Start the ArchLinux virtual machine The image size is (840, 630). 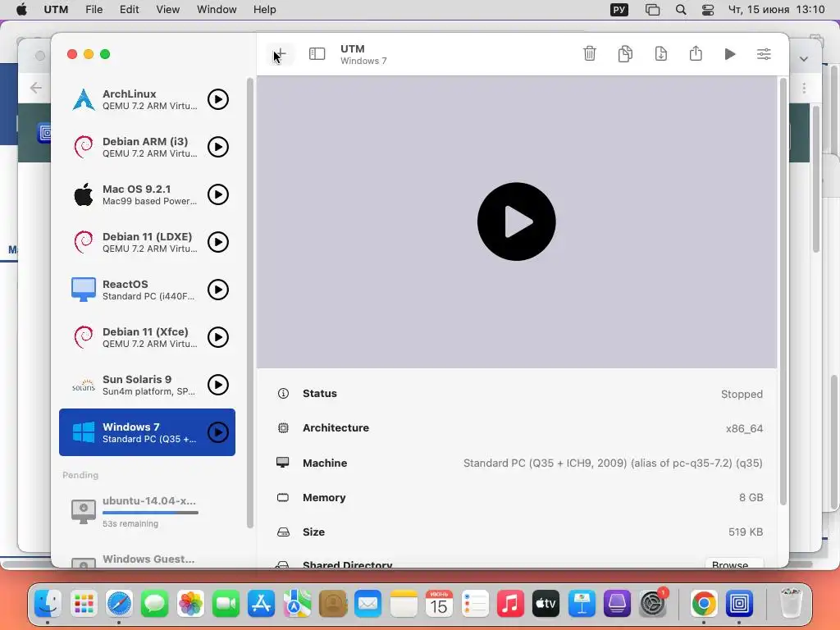218,99
